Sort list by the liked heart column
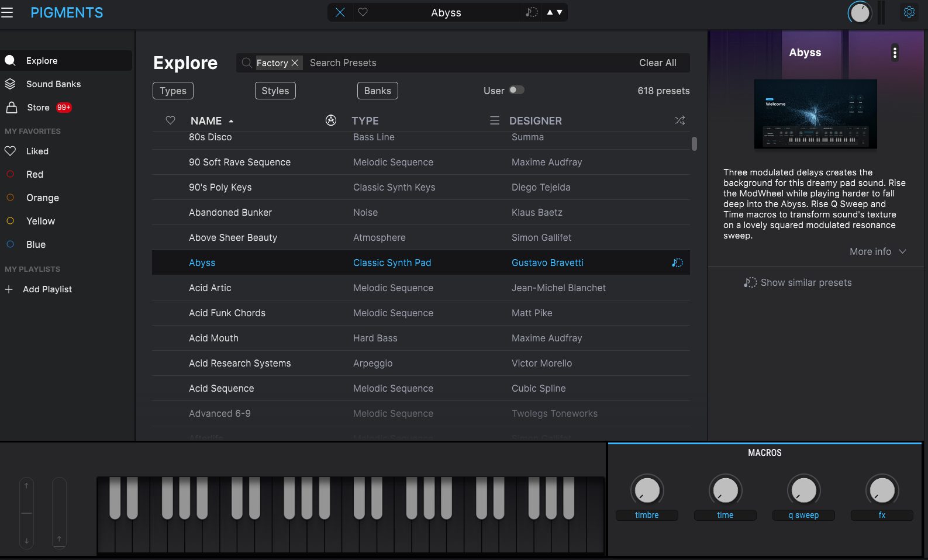This screenshot has height=560, width=928. 170,120
